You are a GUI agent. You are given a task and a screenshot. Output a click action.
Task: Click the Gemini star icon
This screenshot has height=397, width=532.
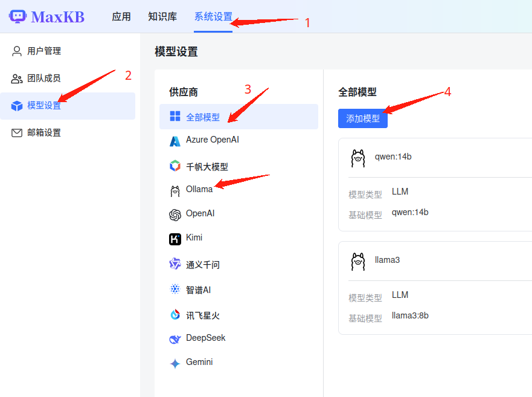pyautogui.click(x=175, y=363)
